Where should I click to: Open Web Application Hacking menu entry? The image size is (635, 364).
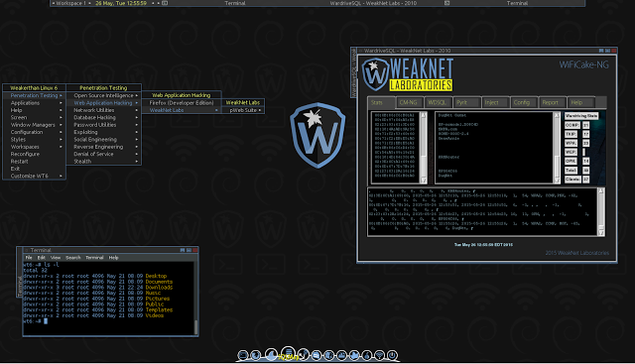(x=103, y=103)
